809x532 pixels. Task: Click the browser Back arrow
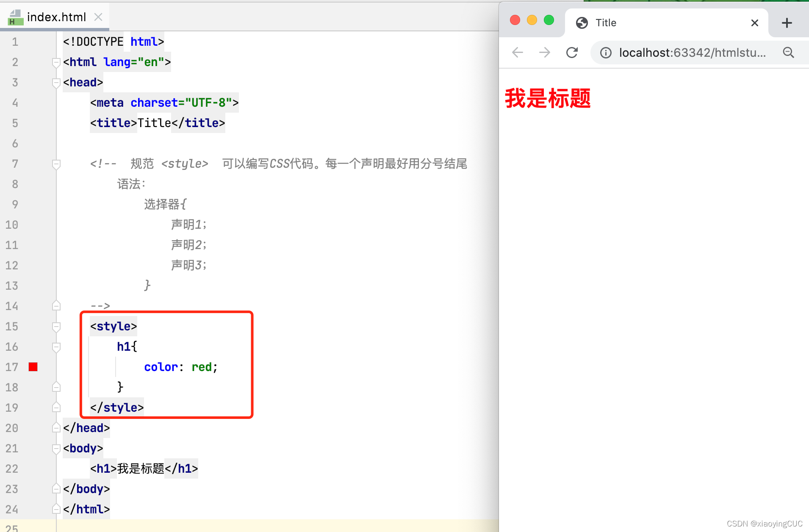coord(518,53)
